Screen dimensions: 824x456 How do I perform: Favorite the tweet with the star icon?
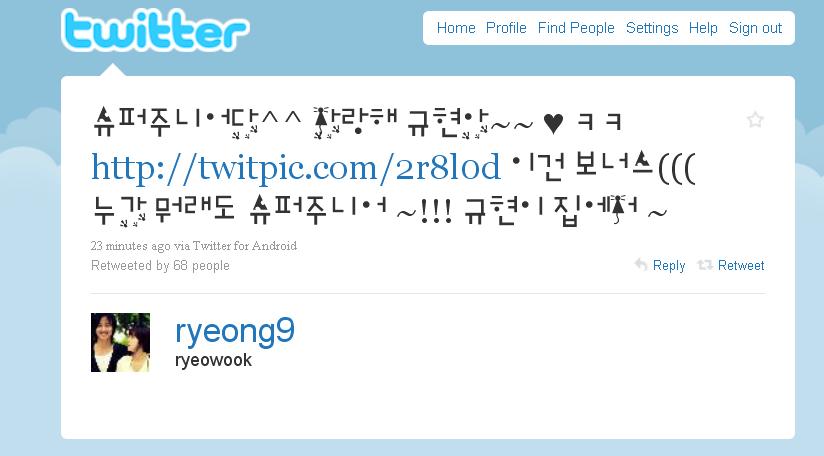coord(755,120)
